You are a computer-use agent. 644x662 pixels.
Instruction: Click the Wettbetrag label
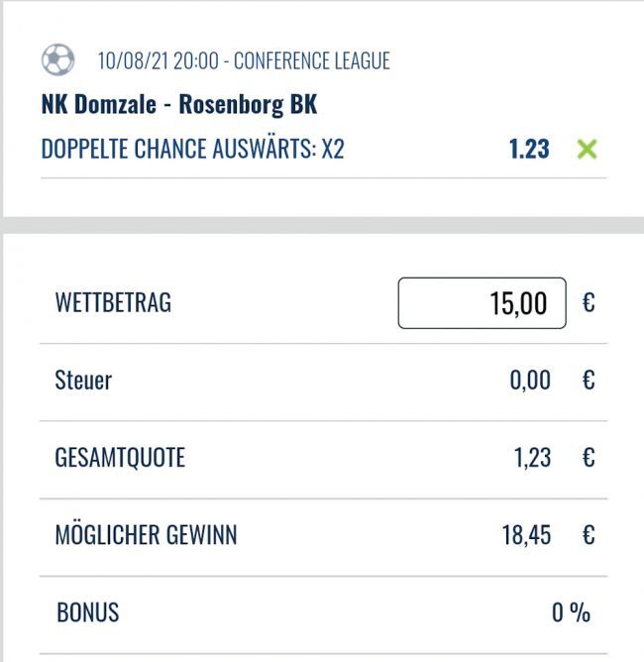click(x=113, y=302)
